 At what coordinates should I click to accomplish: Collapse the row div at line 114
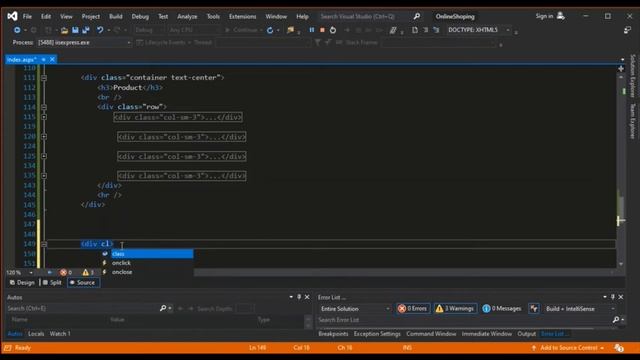[44, 107]
